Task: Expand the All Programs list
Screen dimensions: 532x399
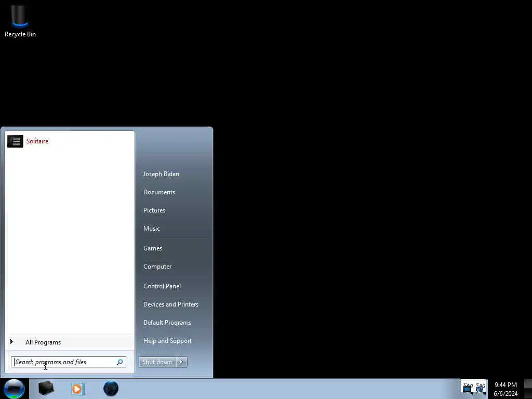Action: (x=70, y=342)
